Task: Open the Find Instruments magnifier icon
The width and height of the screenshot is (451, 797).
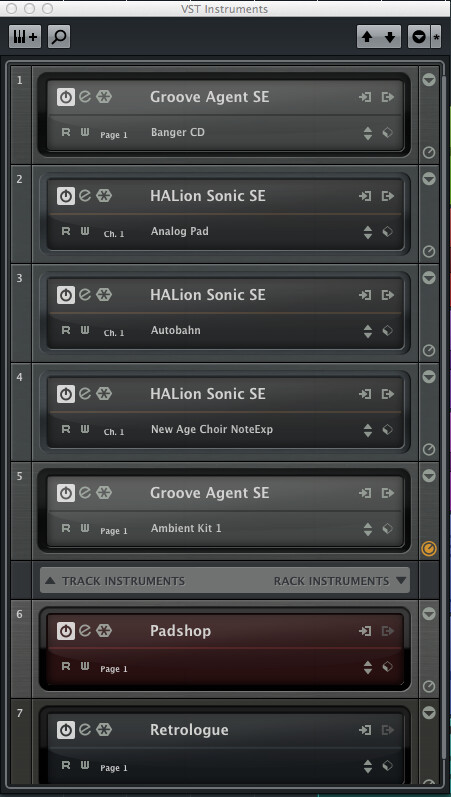Action: point(59,37)
